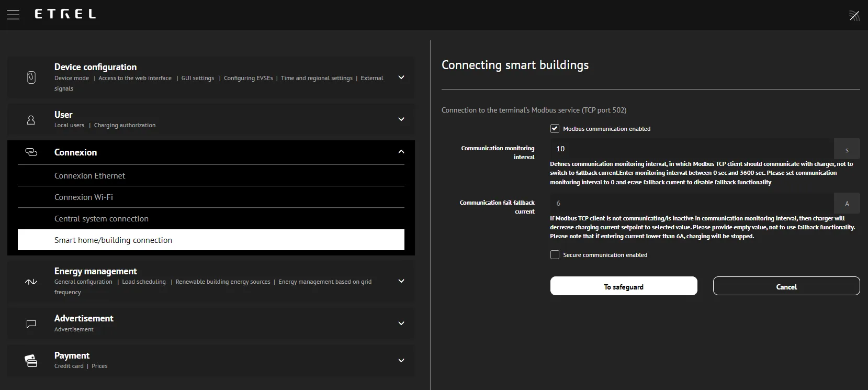The width and height of the screenshot is (868, 390).
Task: Click the Payment credit card icon
Action: point(31,361)
